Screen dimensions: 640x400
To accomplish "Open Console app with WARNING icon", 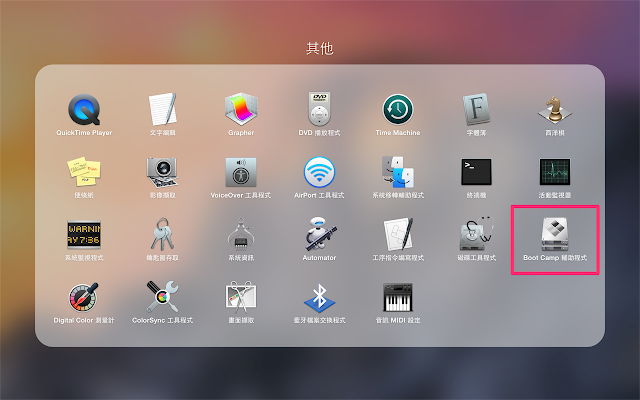I will click(x=84, y=235).
